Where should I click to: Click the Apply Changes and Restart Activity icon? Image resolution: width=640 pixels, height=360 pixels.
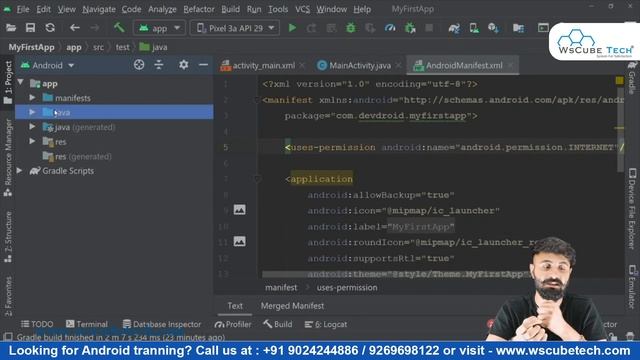(311, 28)
